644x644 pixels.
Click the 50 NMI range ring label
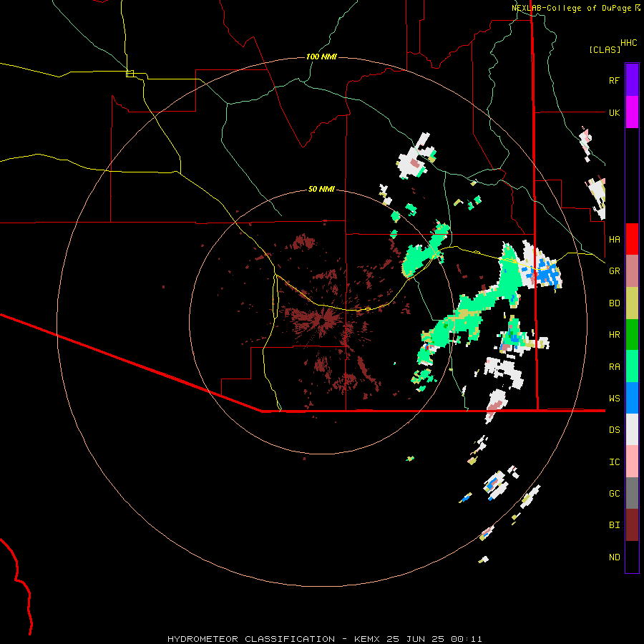click(x=321, y=189)
